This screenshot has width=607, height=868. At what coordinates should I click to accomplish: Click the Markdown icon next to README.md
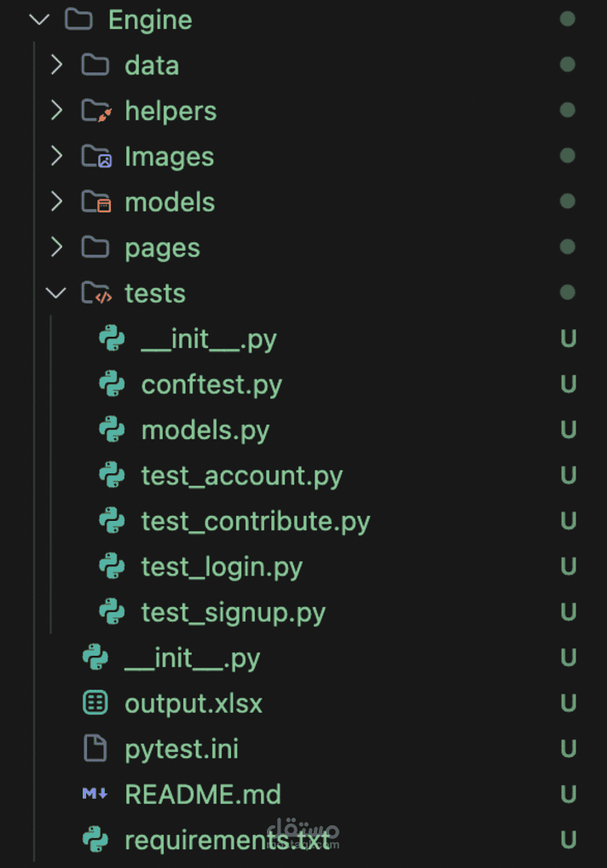[95, 794]
